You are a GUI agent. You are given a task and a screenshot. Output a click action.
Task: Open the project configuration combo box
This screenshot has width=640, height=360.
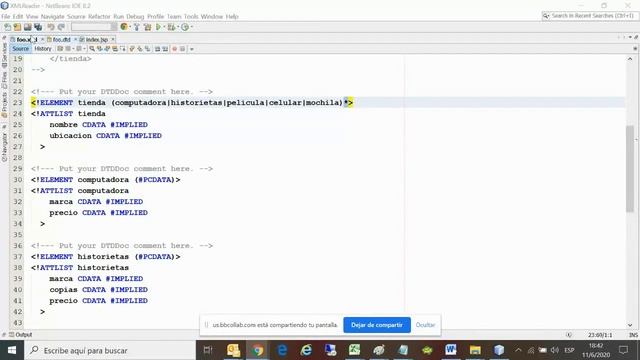[x=94, y=27]
